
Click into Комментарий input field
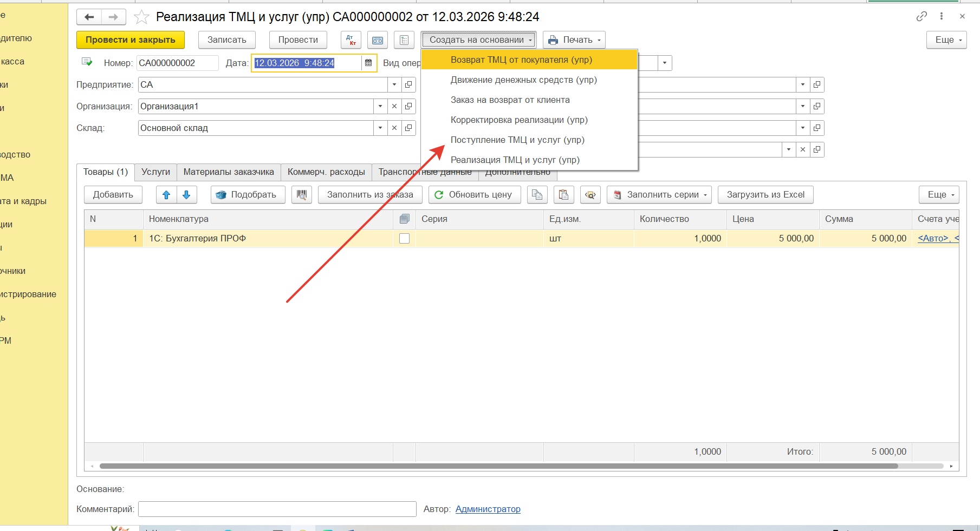(277, 509)
